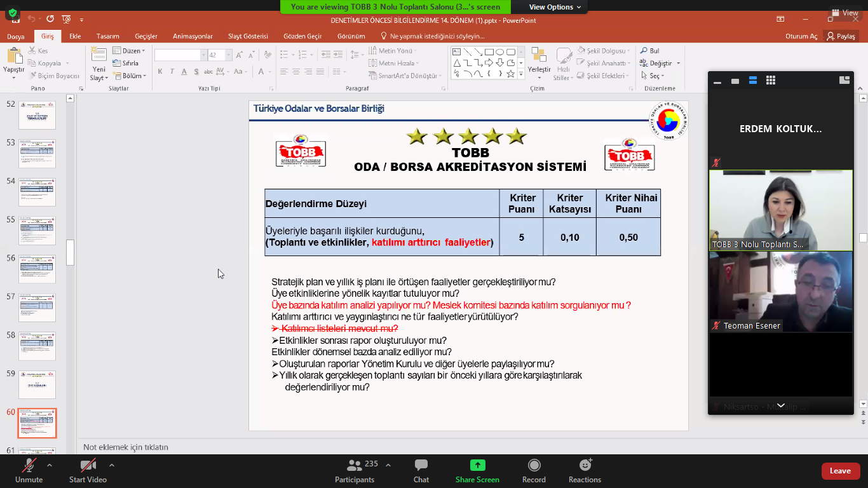Select slide 55 thumbnail
868x488 pixels.
37,231
